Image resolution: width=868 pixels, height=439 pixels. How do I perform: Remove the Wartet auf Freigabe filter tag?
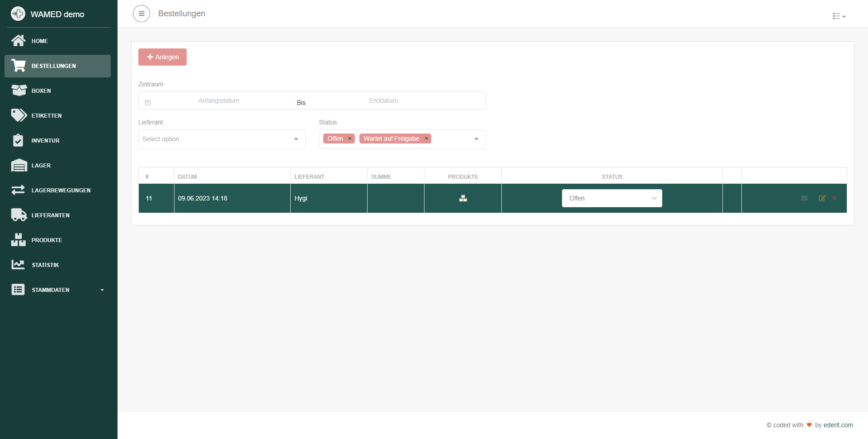[x=426, y=138]
